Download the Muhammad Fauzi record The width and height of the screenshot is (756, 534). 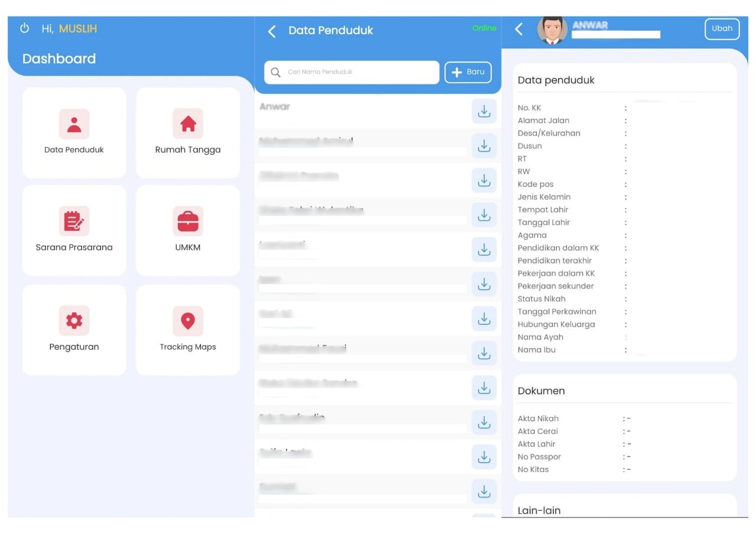pos(484,353)
